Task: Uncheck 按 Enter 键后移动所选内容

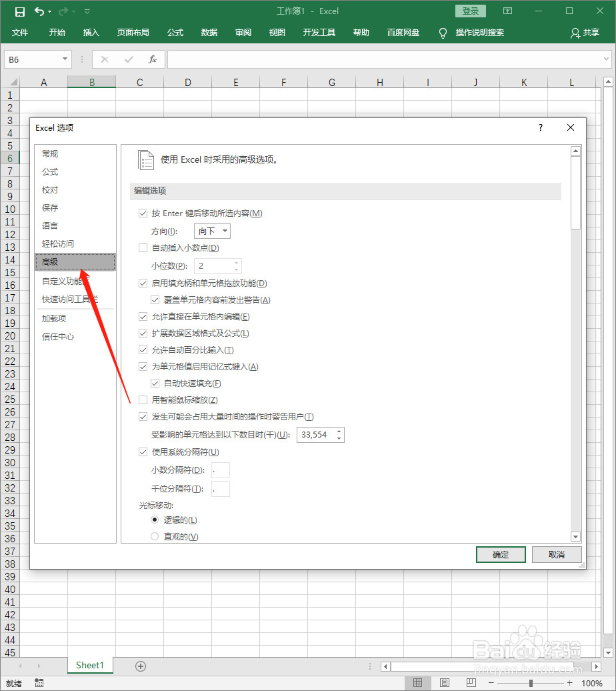Action: point(143,213)
